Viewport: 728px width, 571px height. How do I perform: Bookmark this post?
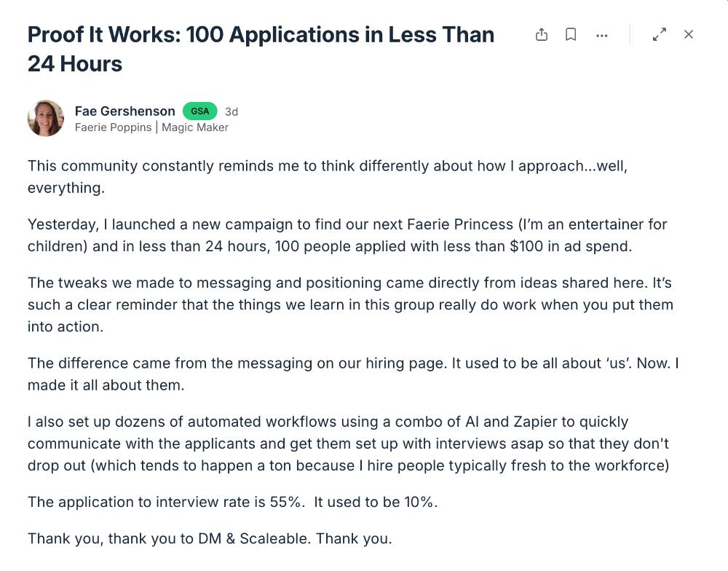pyautogui.click(x=571, y=34)
